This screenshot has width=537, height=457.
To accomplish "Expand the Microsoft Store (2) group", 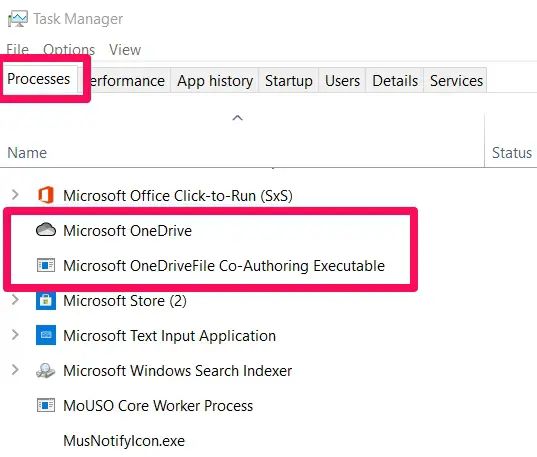I will point(15,300).
